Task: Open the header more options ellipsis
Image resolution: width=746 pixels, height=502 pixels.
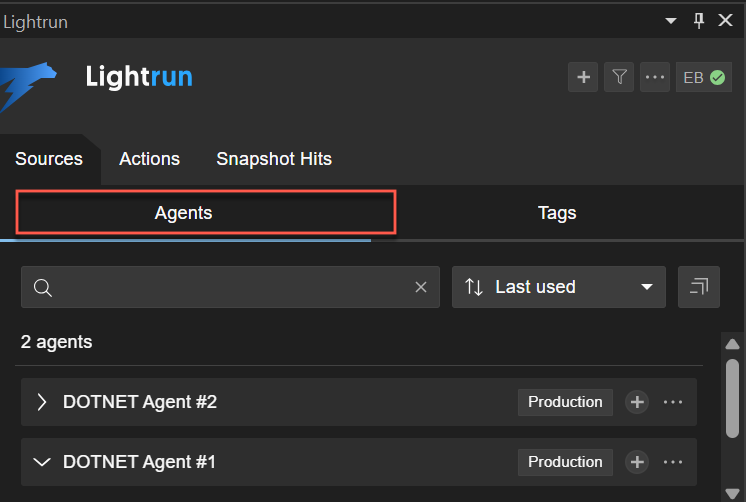Action: 655,77
